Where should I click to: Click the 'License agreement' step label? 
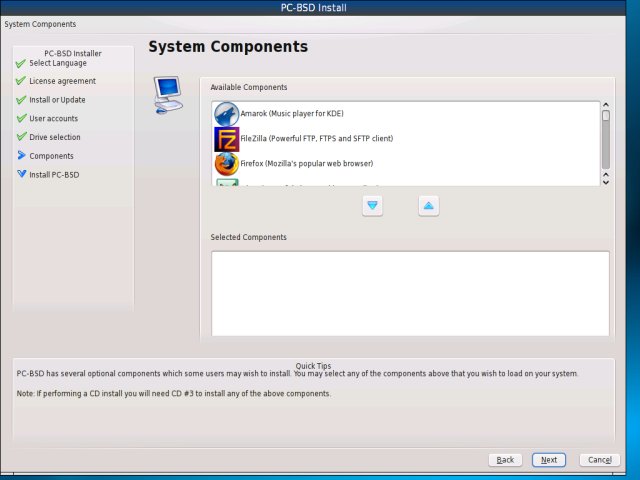62,81
